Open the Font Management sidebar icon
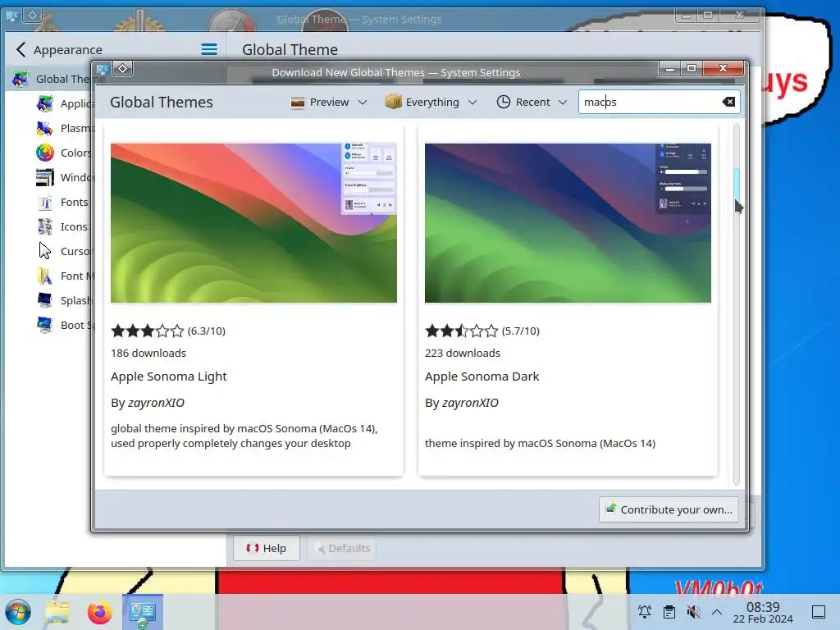The height and width of the screenshot is (630, 840). pyautogui.click(x=45, y=276)
